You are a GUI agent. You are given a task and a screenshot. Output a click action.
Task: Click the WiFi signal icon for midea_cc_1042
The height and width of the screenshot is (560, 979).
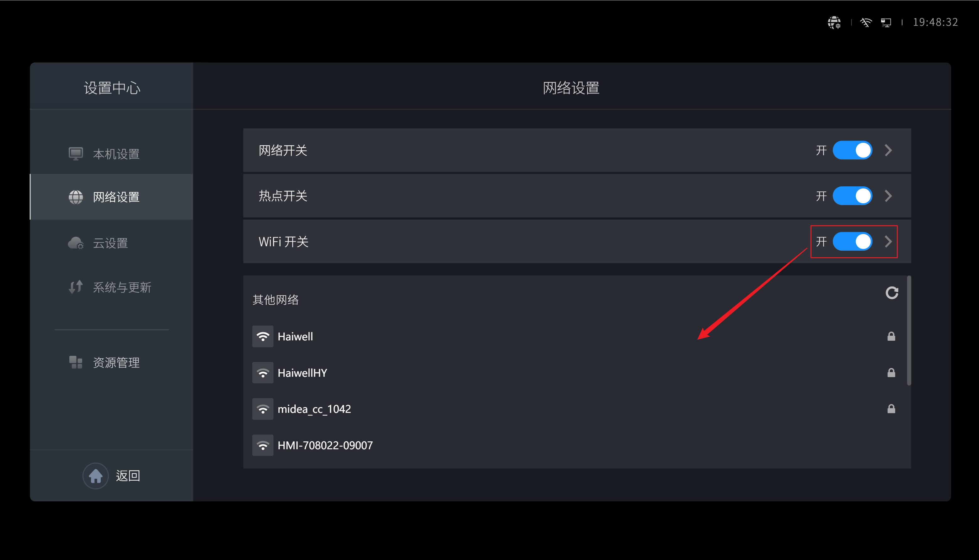coord(263,409)
